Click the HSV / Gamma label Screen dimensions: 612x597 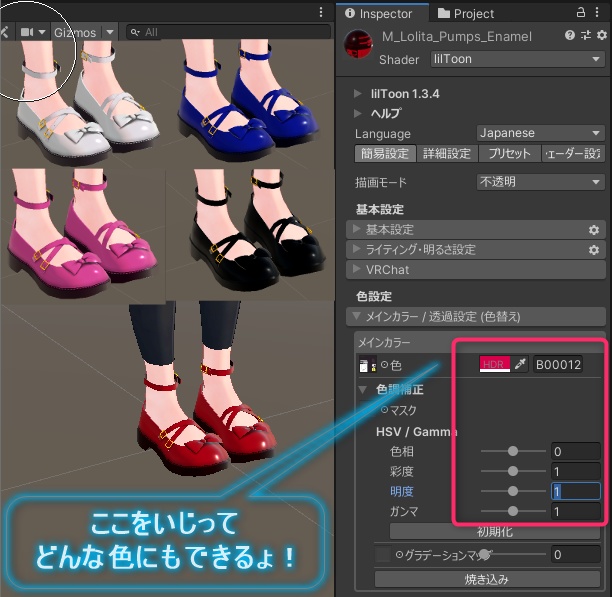click(x=416, y=432)
